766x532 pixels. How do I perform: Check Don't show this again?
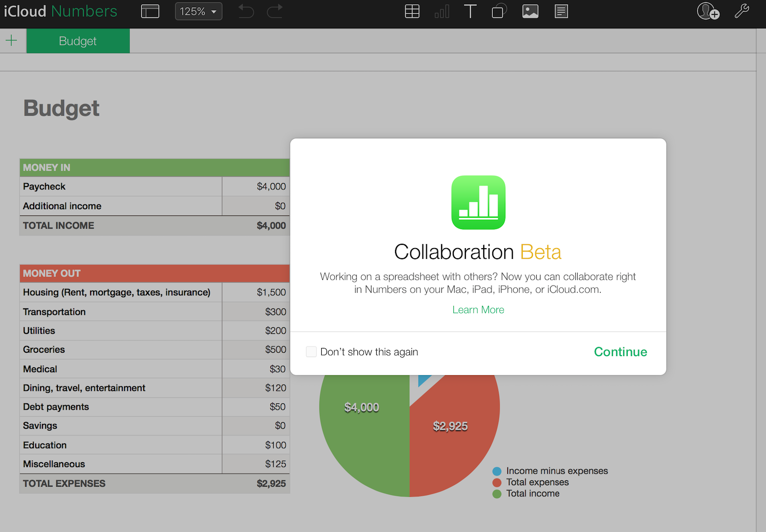(311, 352)
